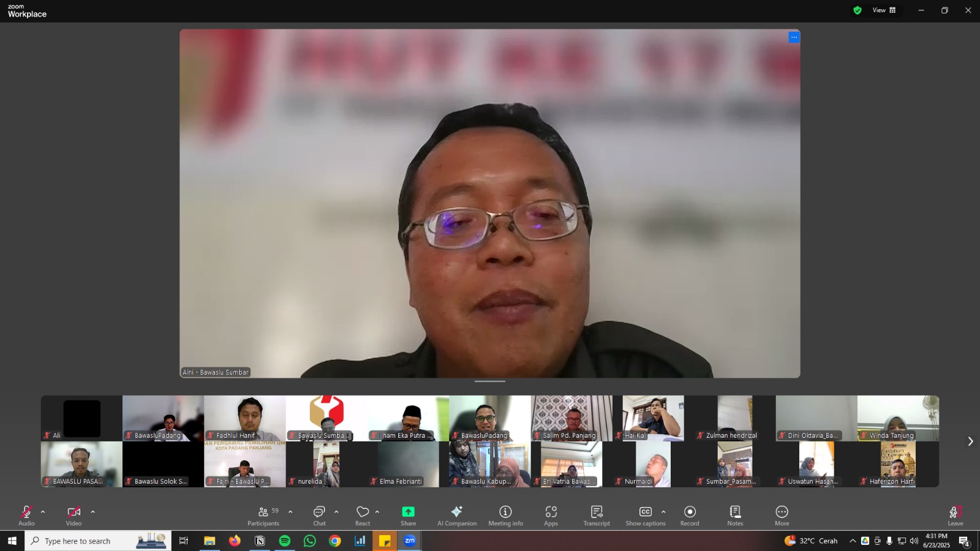Expand audio options arrow beside Audio
The height and width of the screenshot is (551, 980).
(x=43, y=512)
